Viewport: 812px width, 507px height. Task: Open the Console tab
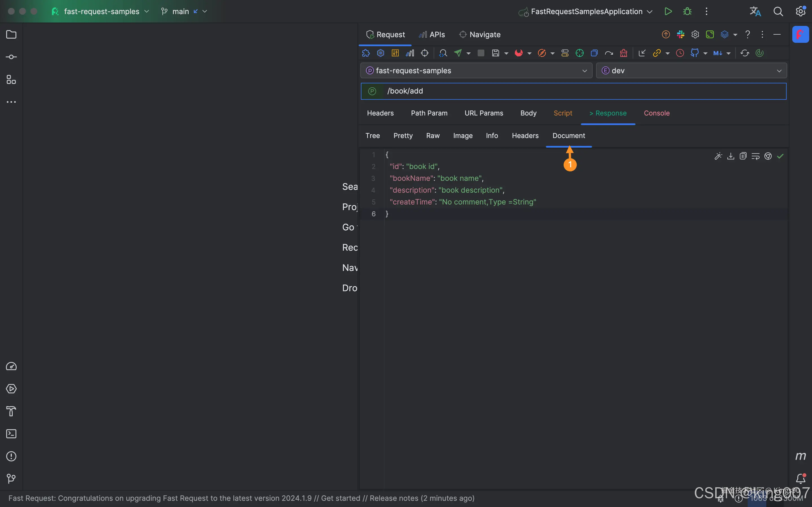(656, 113)
